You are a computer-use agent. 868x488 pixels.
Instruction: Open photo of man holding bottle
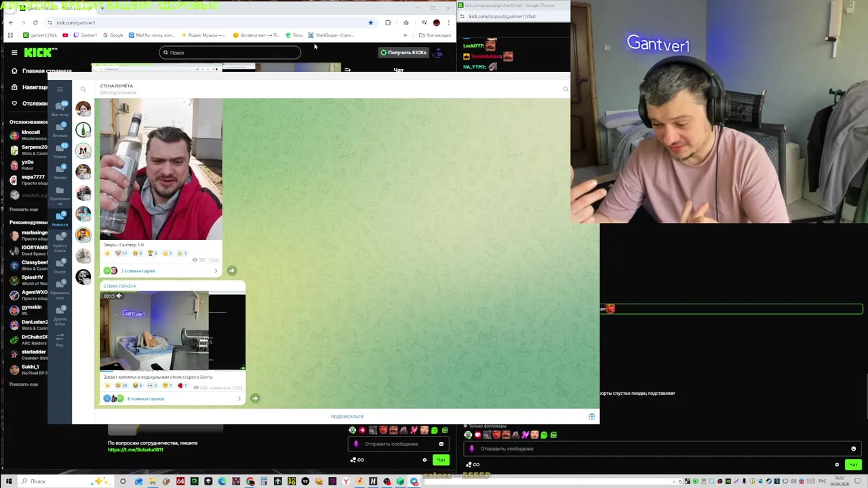point(161,169)
